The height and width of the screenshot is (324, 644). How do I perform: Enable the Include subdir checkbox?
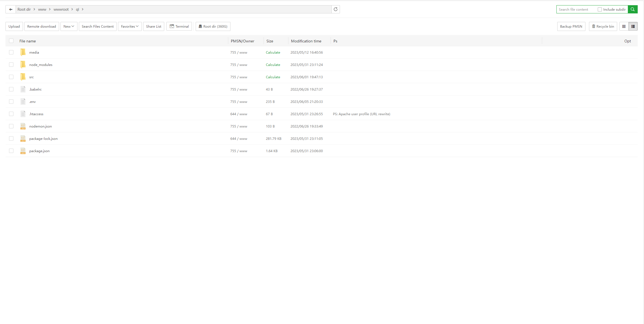(x=600, y=10)
